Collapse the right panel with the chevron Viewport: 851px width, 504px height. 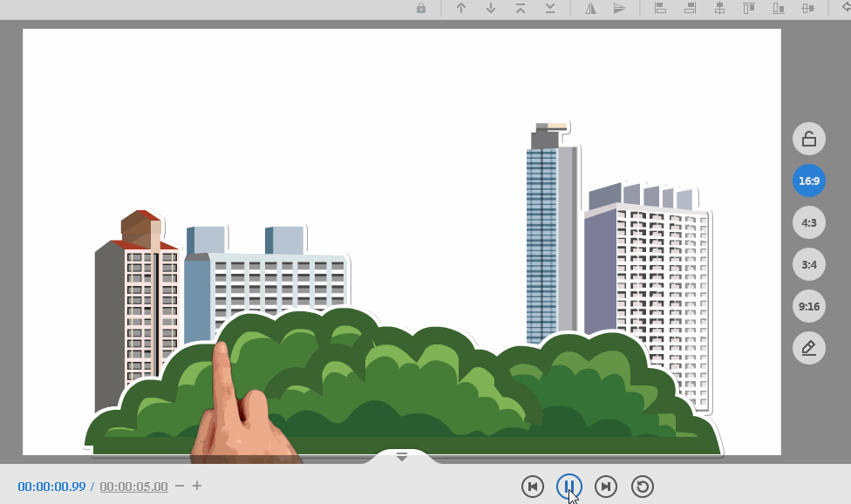tap(845, 8)
